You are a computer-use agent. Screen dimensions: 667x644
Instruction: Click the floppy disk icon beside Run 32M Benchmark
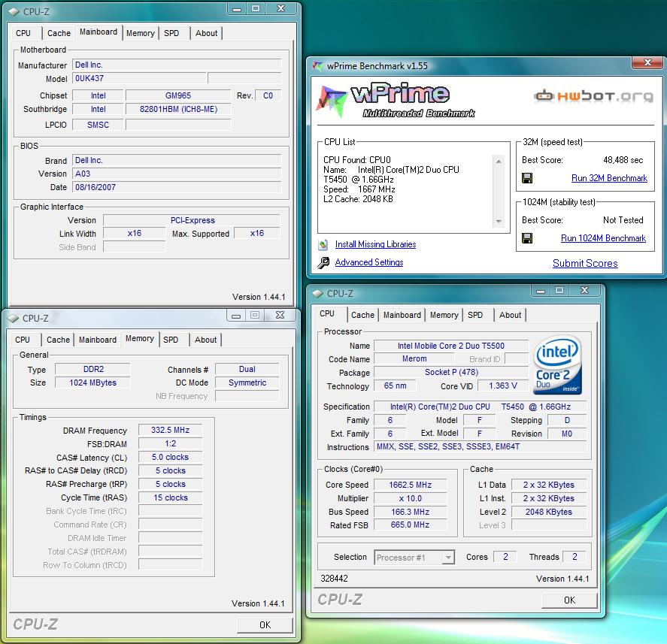[527, 178]
